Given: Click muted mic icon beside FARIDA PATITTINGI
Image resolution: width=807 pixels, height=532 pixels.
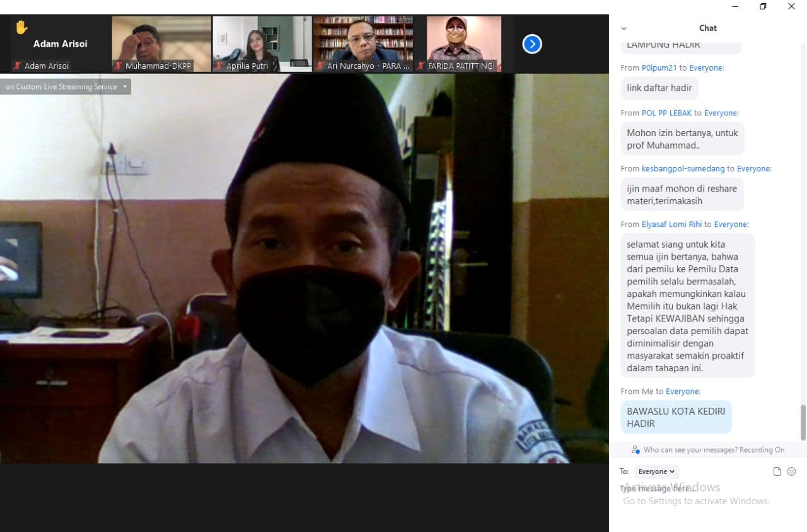Looking at the screenshot, I should [421, 66].
